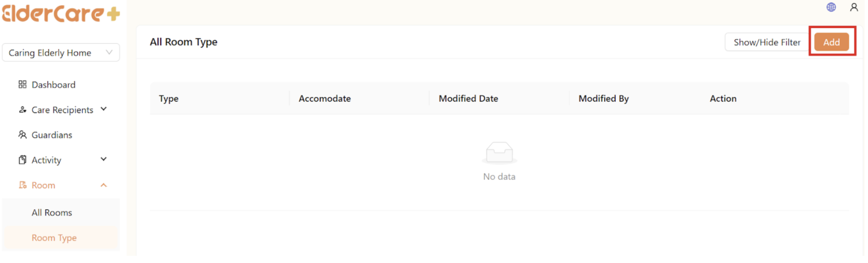
Task: Click the Guardians people icon
Action: click(22, 135)
